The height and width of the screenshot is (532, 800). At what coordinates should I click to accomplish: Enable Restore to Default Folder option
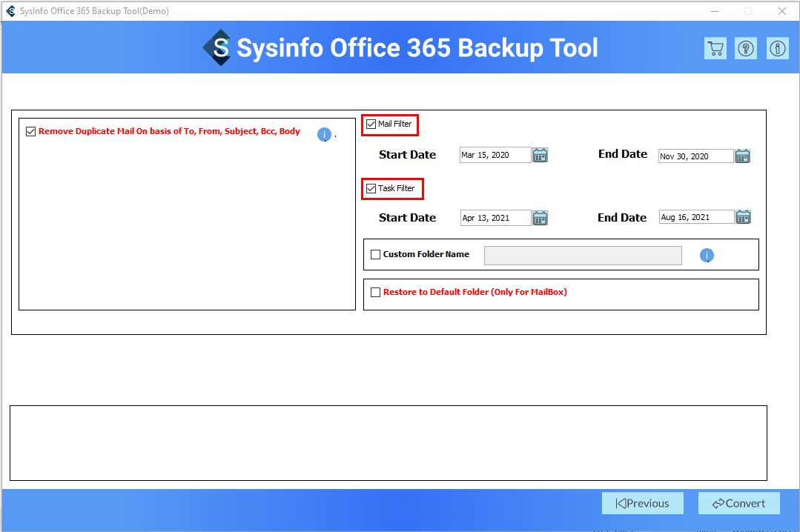coord(375,293)
